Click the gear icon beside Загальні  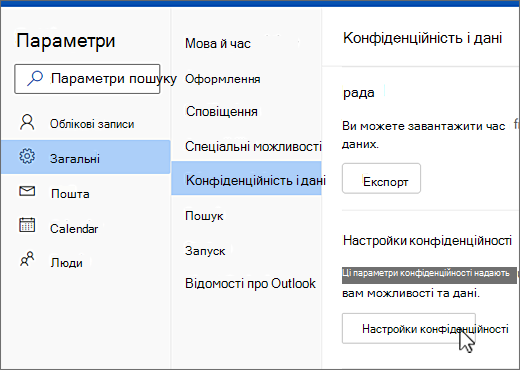coord(27,156)
